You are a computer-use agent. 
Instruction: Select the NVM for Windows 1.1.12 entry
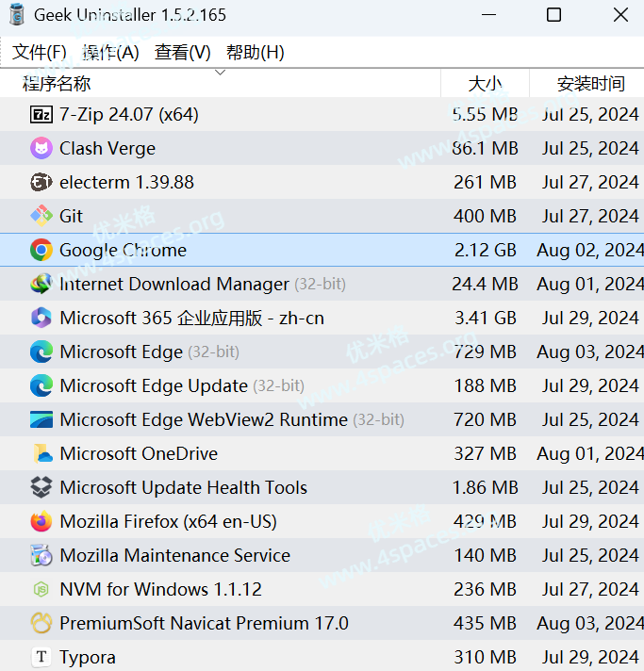[160, 590]
